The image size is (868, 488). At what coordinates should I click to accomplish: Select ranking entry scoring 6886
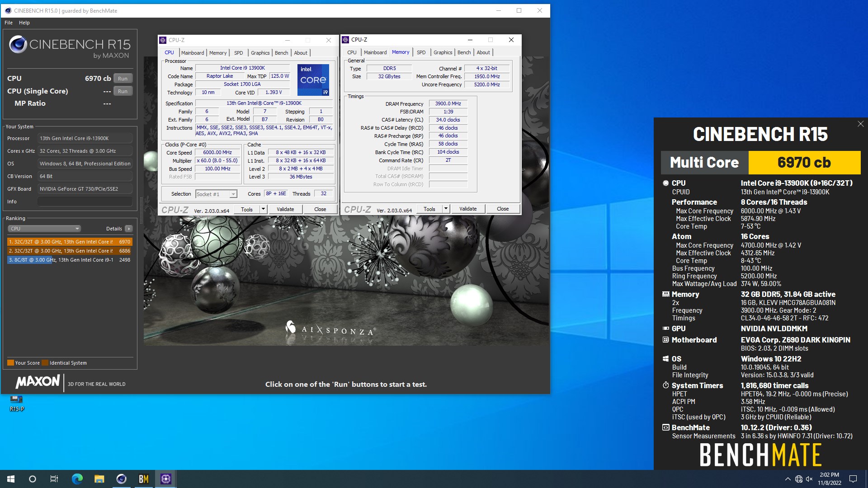tap(70, 251)
